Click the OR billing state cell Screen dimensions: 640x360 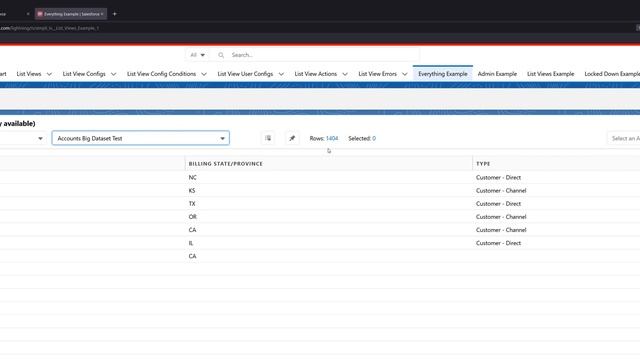[x=193, y=217]
